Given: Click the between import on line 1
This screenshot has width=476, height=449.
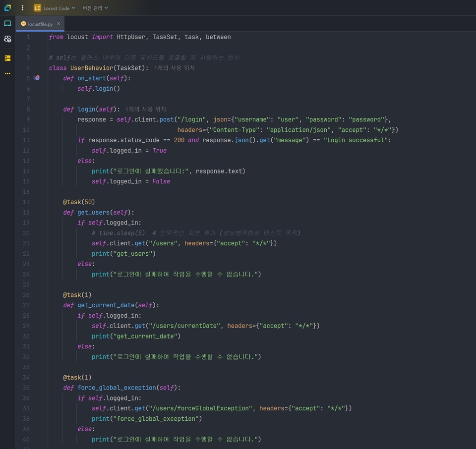Looking at the screenshot, I should [218, 37].
